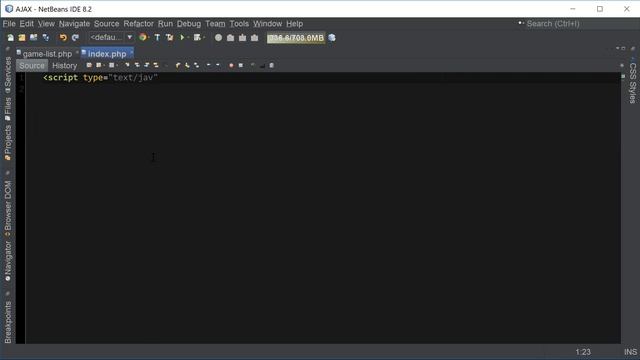This screenshot has width=640, height=360.
Task: Toggle Highlight Search in the editor toolbar
Action: (156, 65)
